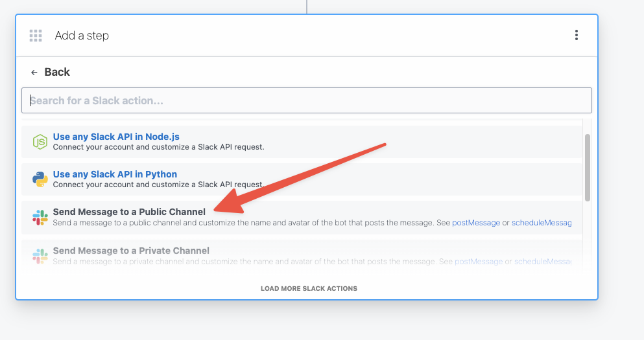Viewport: 644px width, 340px height.
Task: Click Slack icon beside Send Message to a Public Channel
Action: tap(40, 218)
